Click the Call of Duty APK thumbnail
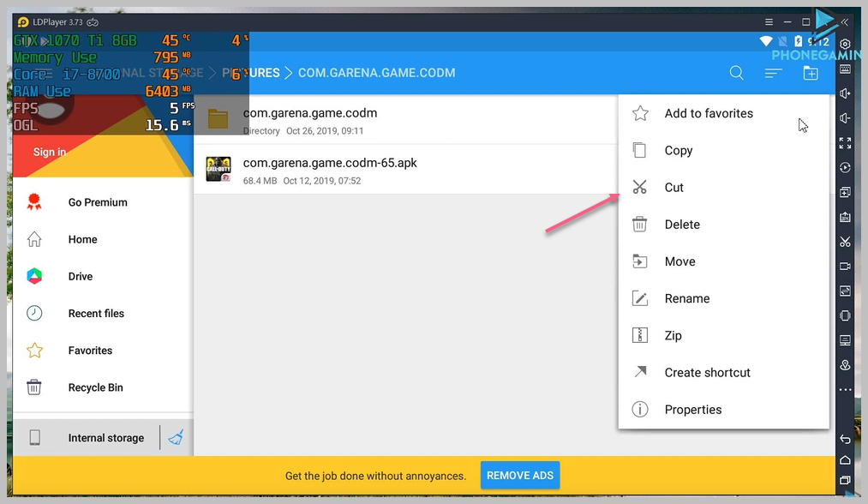Image resolution: width=868 pixels, height=504 pixels. (218, 169)
